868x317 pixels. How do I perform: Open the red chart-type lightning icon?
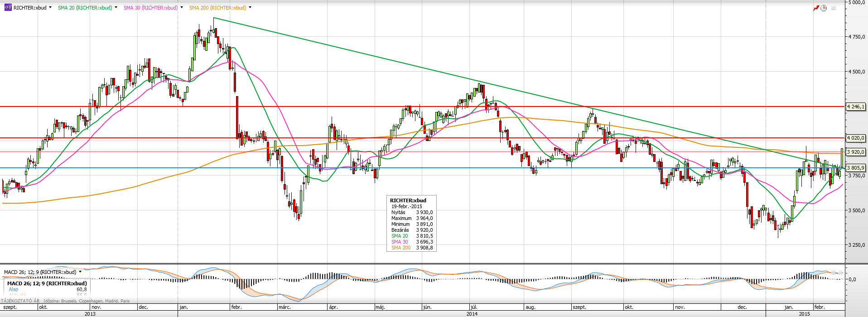[816, 8]
